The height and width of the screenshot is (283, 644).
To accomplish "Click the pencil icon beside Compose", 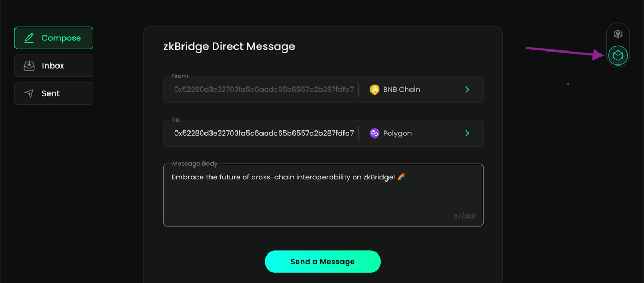I will 29,38.
